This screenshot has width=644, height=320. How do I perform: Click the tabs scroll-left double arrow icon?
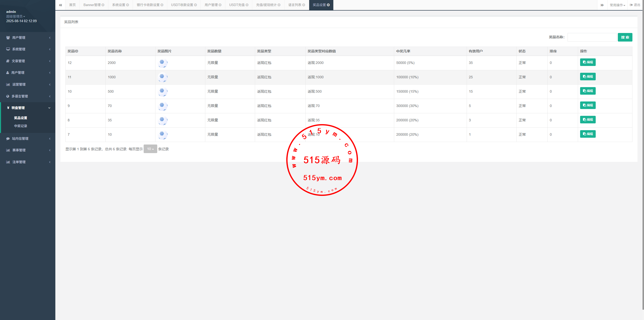[60, 5]
